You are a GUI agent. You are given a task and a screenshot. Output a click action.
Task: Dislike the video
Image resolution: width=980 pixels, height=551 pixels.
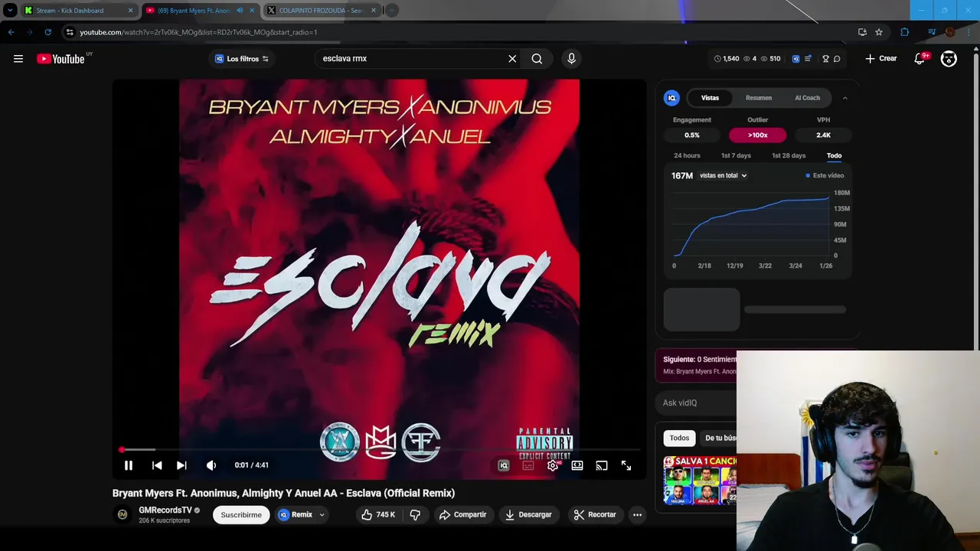[415, 515]
